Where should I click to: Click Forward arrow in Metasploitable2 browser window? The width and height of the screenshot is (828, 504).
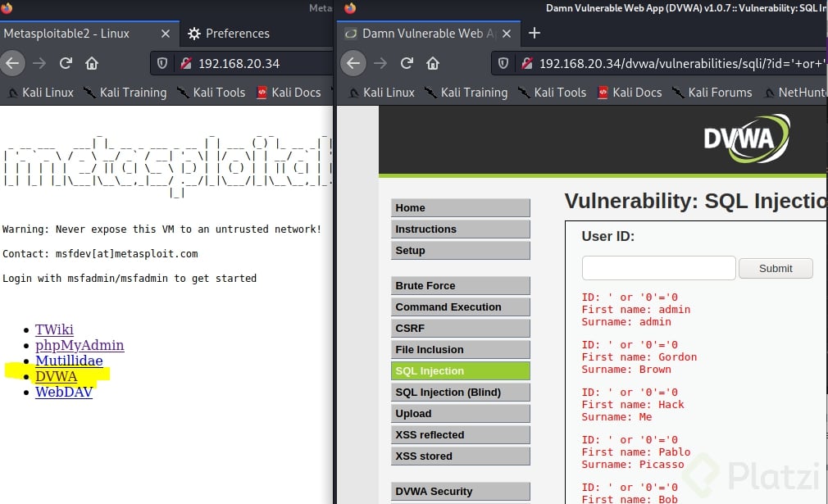tap(39, 63)
